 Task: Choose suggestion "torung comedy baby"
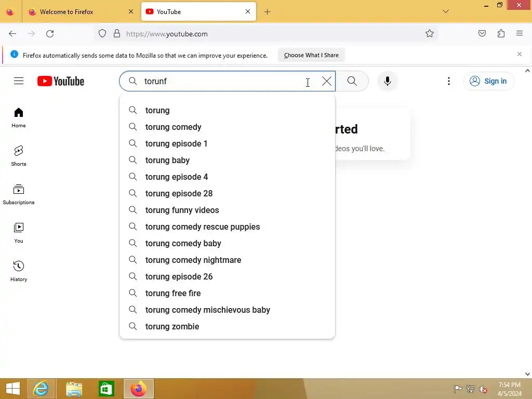pos(228,243)
